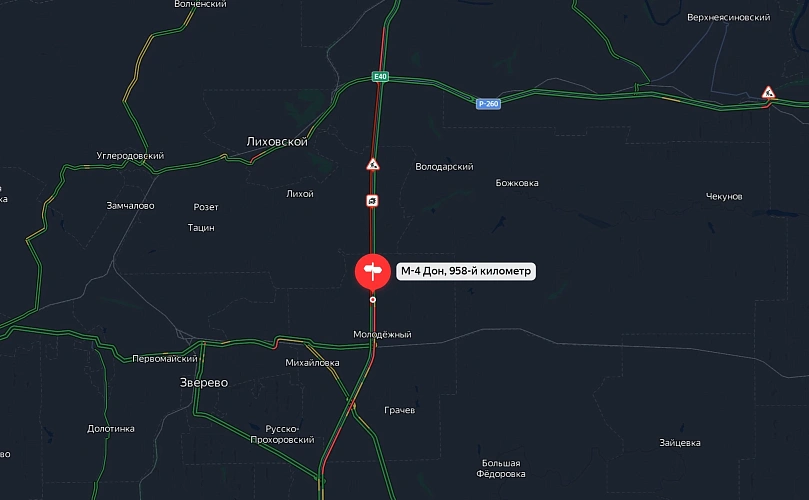
Task: Click the Лиховской town label
Action: coord(277,141)
